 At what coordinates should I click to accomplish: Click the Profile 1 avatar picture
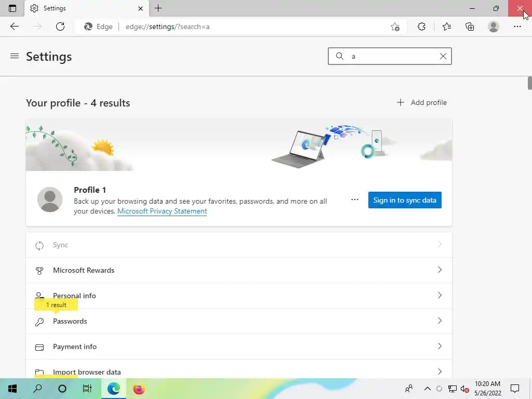click(50, 199)
